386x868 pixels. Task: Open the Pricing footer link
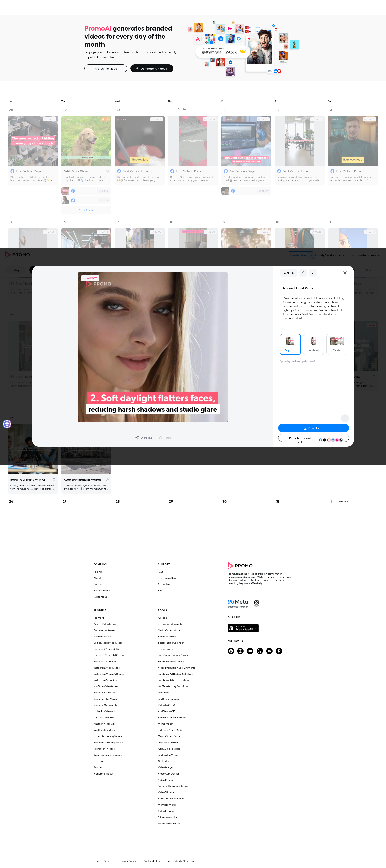[97, 572]
